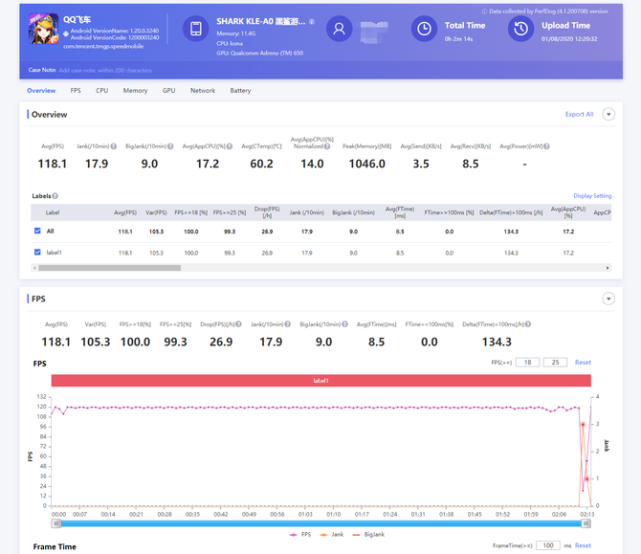Image resolution: width=641 pixels, height=554 pixels.
Task: Open the Battery tab
Action: (240, 90)
